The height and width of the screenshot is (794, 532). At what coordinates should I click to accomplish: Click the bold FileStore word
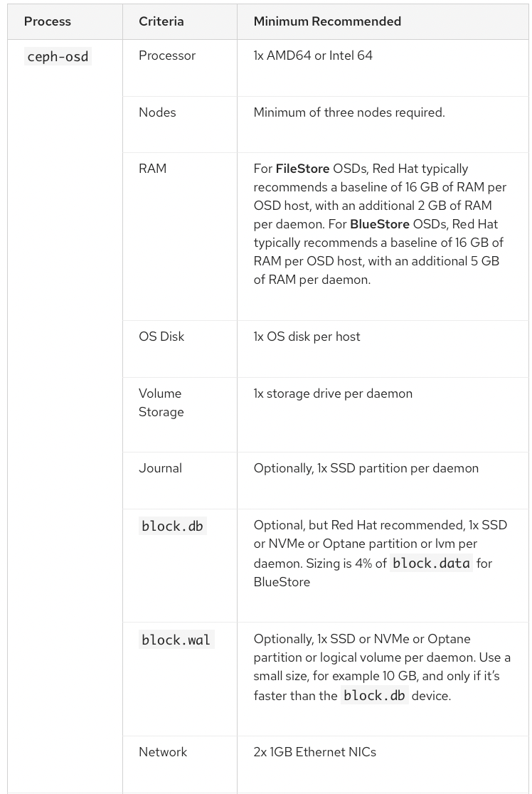(302, 169)
